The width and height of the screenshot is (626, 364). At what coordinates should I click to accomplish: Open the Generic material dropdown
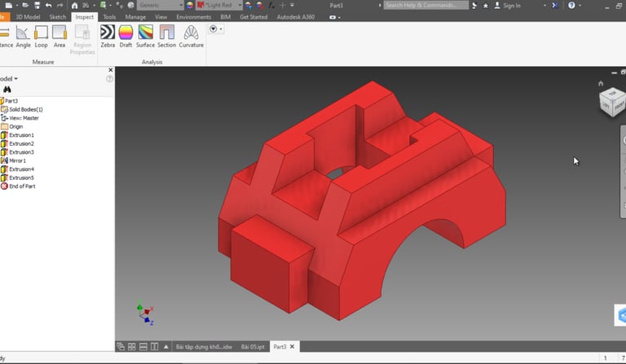coord(160,5)
